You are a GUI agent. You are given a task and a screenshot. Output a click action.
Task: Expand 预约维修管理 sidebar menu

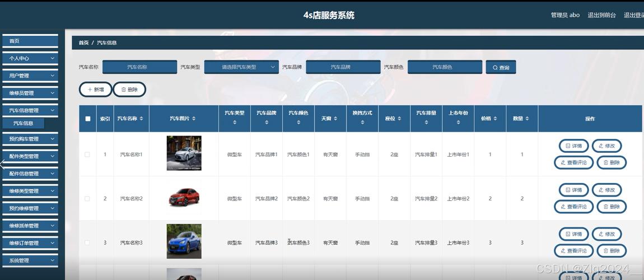(30, 208)
